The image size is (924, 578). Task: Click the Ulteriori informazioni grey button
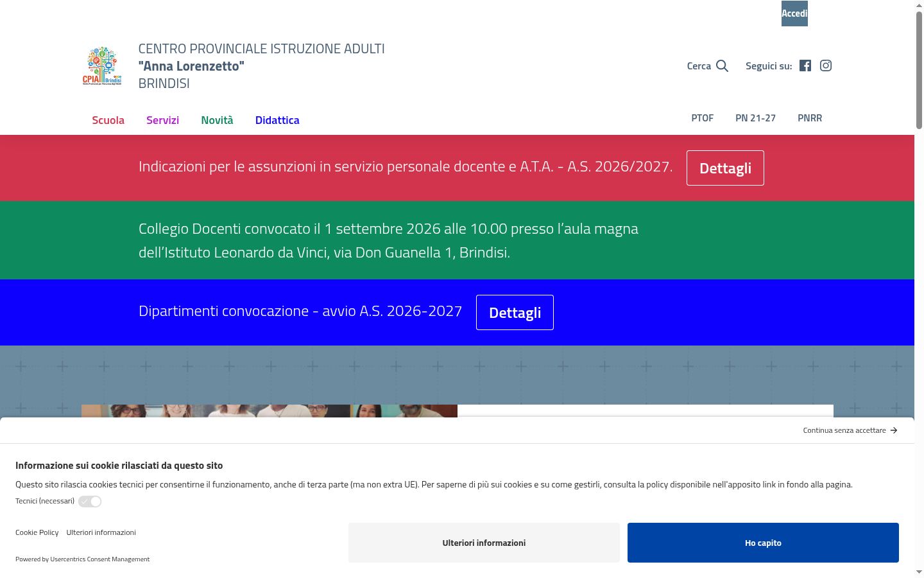click(484, 543)
